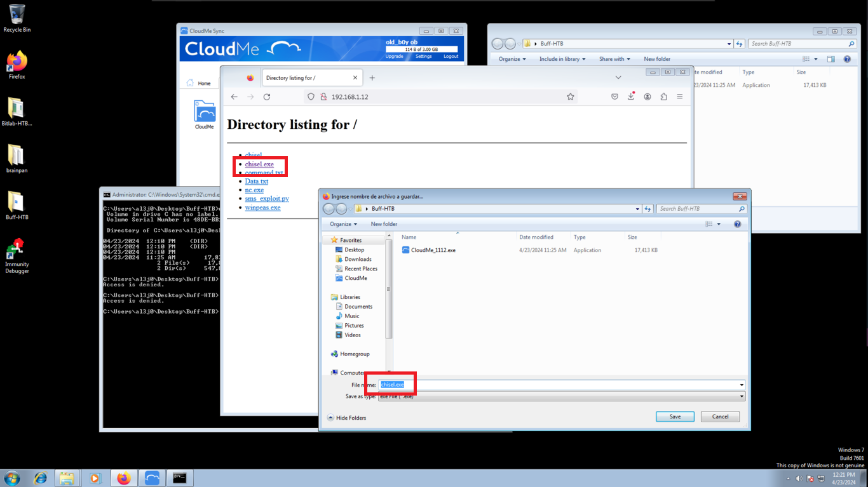Go to Desktop in Favorites

pyautogui.click(x=354, y=250)
